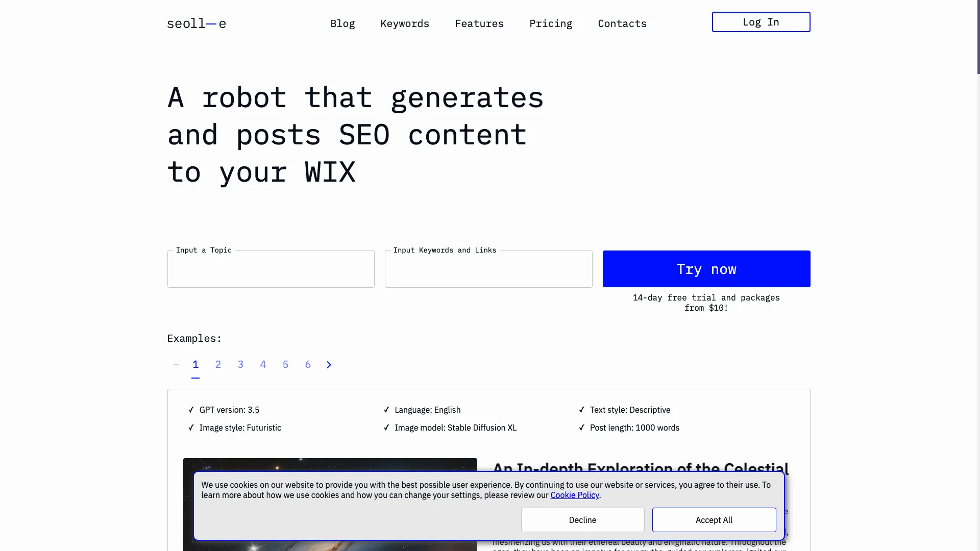Screen dimensions: 980x551
Task: Accept all cookies in the banner
Action: tap(714, 520)
